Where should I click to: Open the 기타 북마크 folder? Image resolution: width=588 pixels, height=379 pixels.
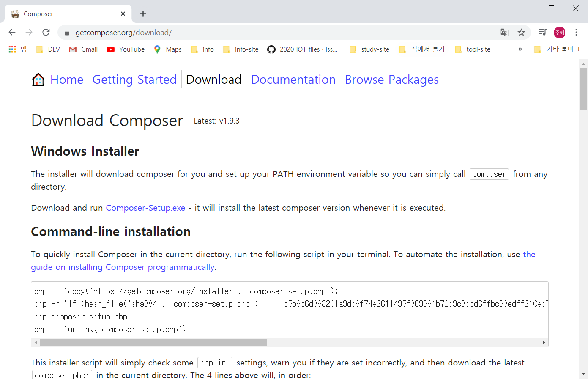557,49
